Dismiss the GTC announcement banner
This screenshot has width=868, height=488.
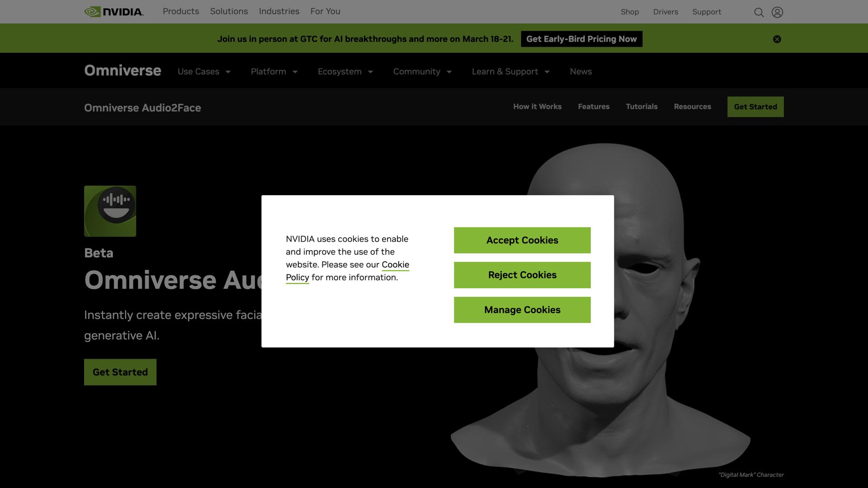coord(777,39)
